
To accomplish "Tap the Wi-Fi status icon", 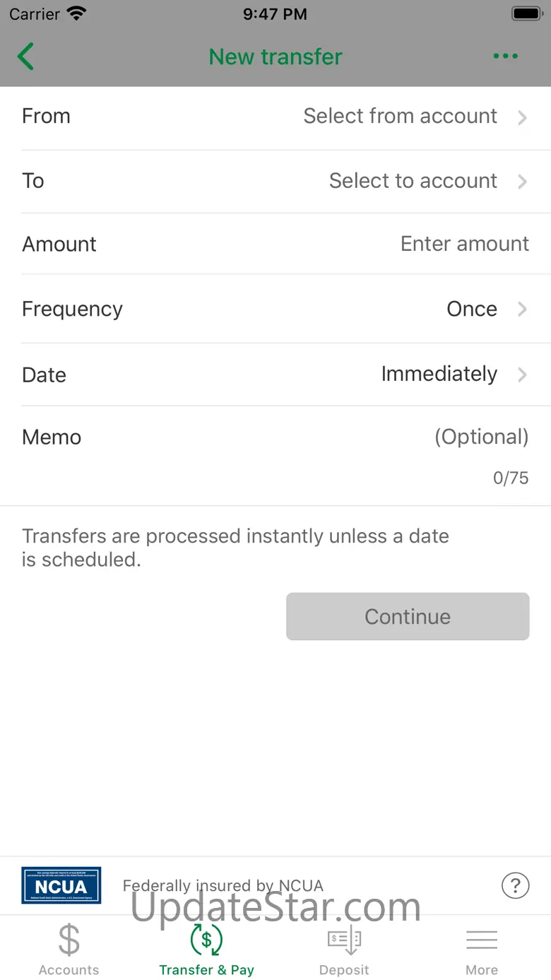I will pyautogui.click(x=76, y=13).
